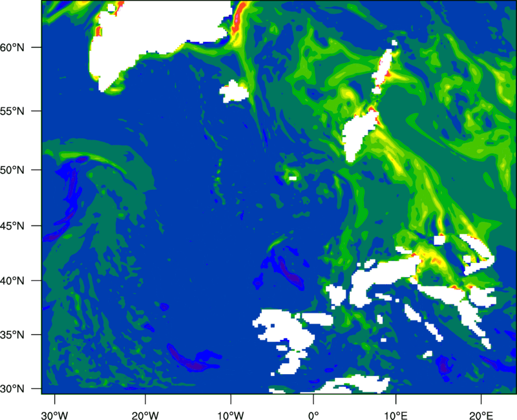Click the 55°N latitude label
This screenshot has width=517, height=420.
click(x=12, y=111)
